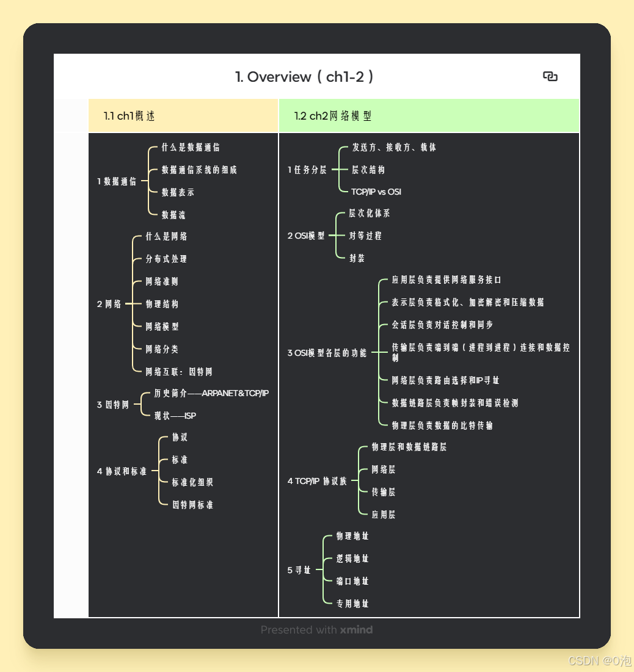Click the "物理地址" subtopic
The image size is (634, 672).
coord(352,536)
